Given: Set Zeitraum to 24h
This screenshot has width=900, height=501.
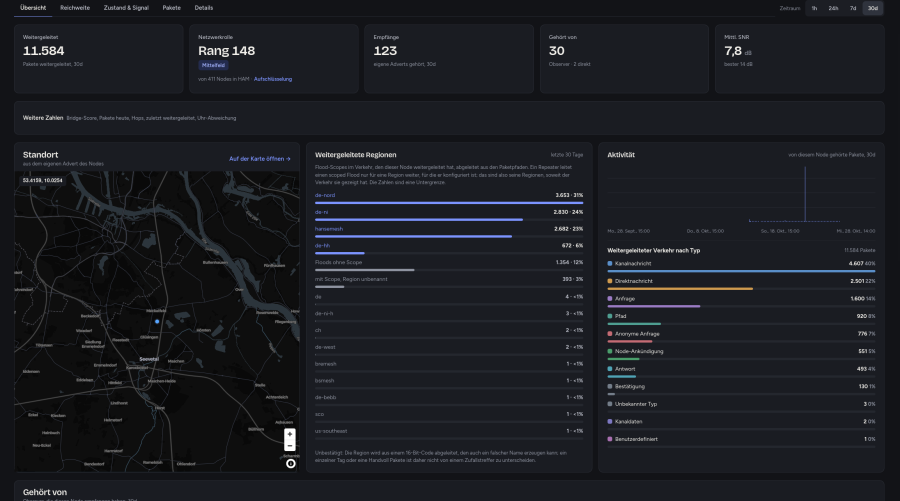Looking at the screenshot, I should tap(833, 8).
